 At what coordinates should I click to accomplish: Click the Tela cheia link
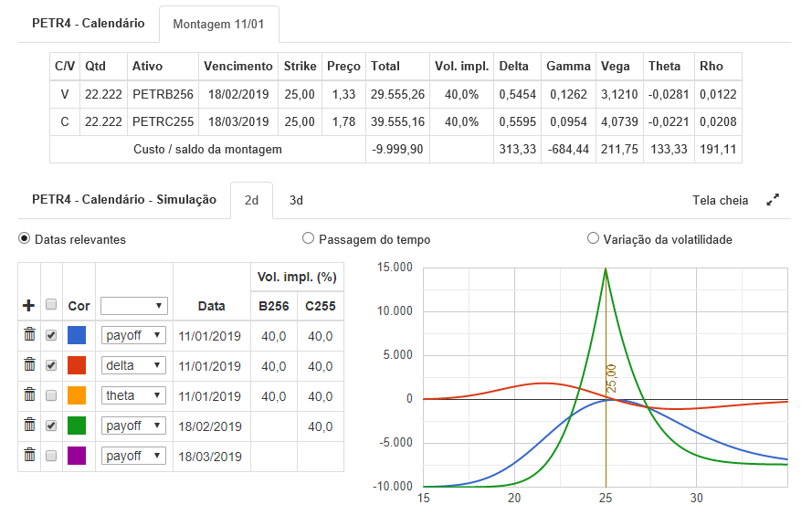tap(720, 200)
